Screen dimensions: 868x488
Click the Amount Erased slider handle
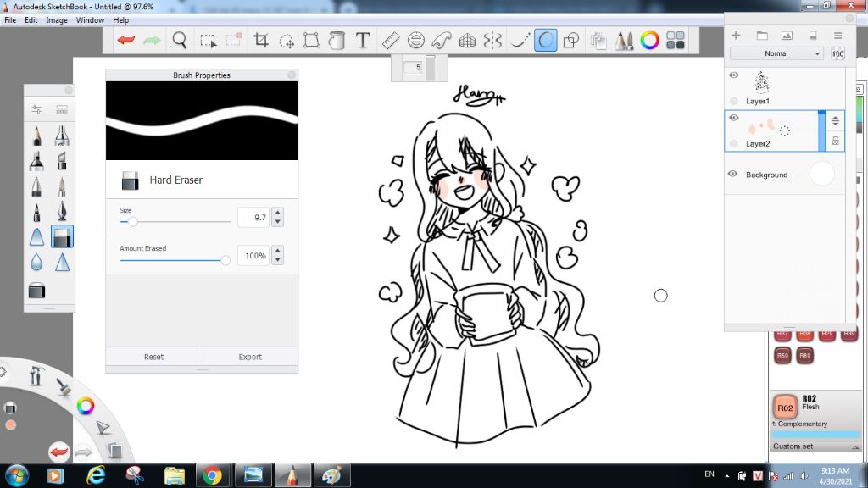coord(225,260)
